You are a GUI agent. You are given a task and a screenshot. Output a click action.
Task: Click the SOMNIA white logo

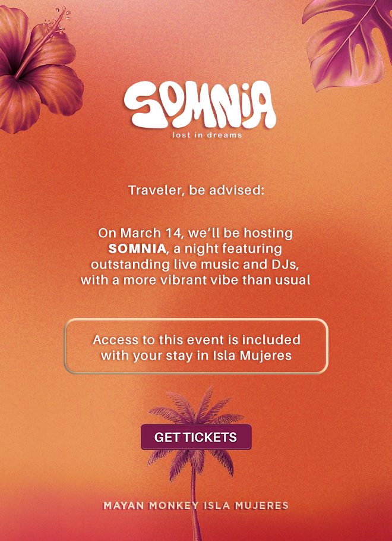[200, 105]
